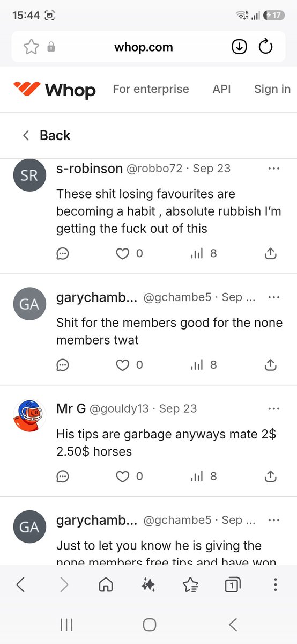This screenshot has height=644, width=297.
Task: Bookmark page with the star icon in address bar
Action: click(x=31, y=47)
